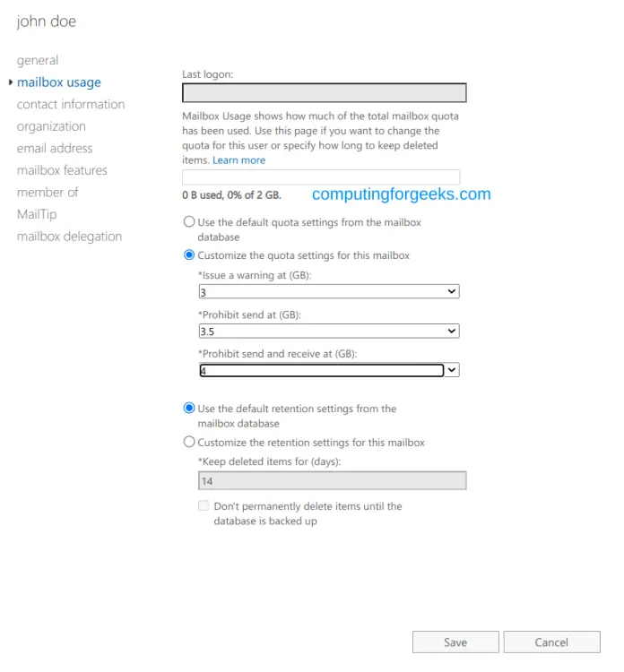Viewport: 624px width, 672px height.
Task: Switch to email address settings
Action: click(x=55, y=148)
